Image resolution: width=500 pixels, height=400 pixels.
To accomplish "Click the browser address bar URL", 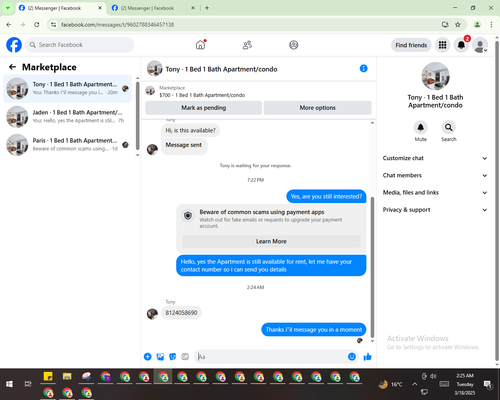I will 117,25.
